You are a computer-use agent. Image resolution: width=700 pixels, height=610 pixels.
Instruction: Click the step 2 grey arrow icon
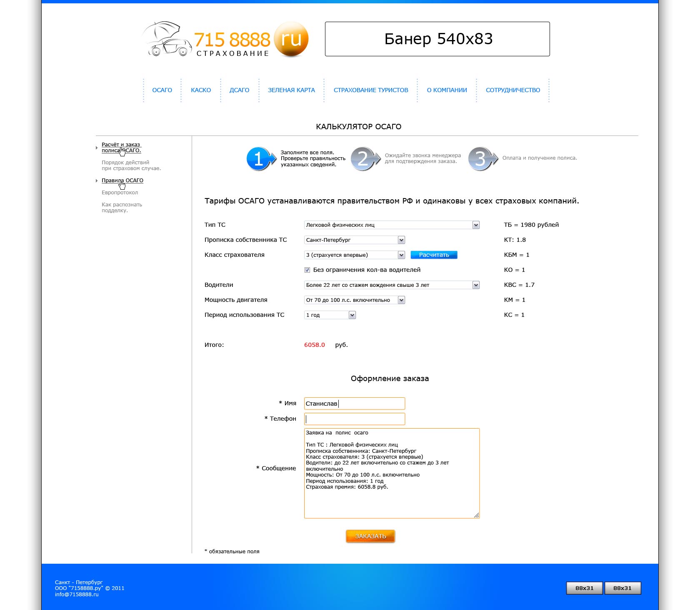click(x=365, y=159)
